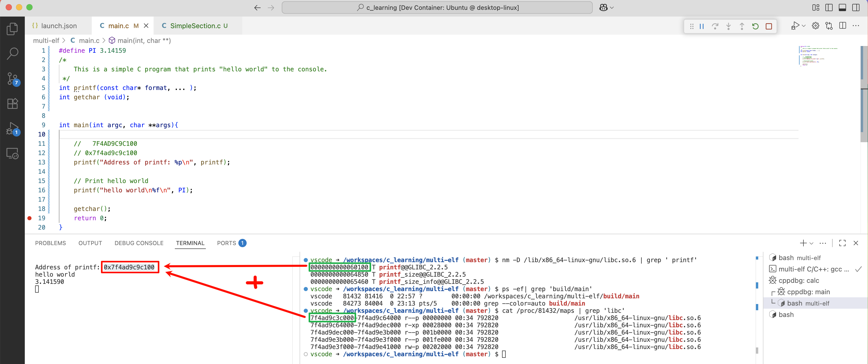Open Remote Explorer view

(x=12, y=154)
